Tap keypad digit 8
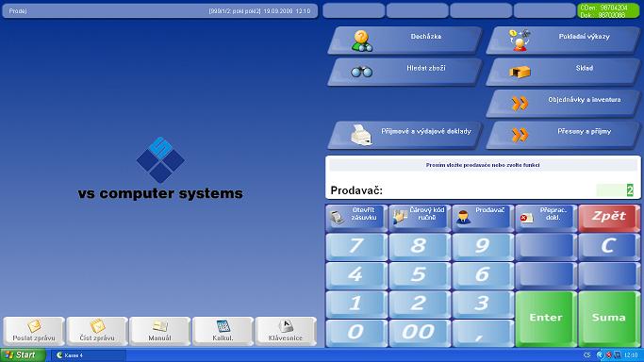644x362 pixels. 420,247
